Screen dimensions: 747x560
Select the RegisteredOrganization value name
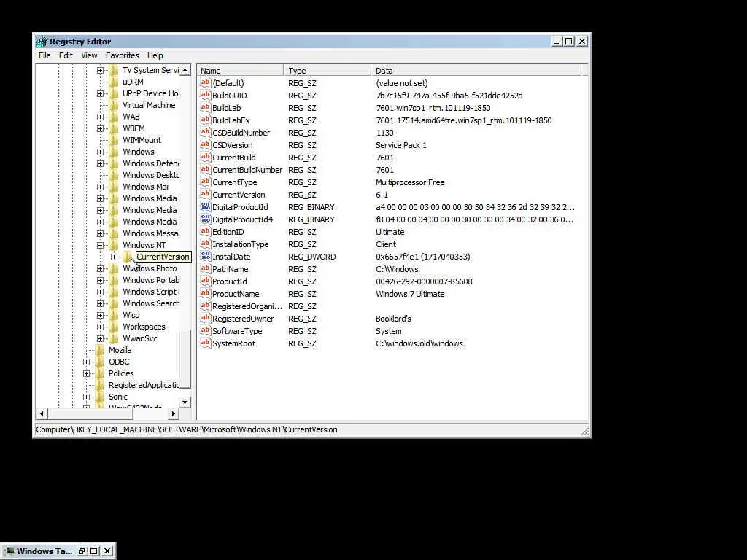(247, 306)
